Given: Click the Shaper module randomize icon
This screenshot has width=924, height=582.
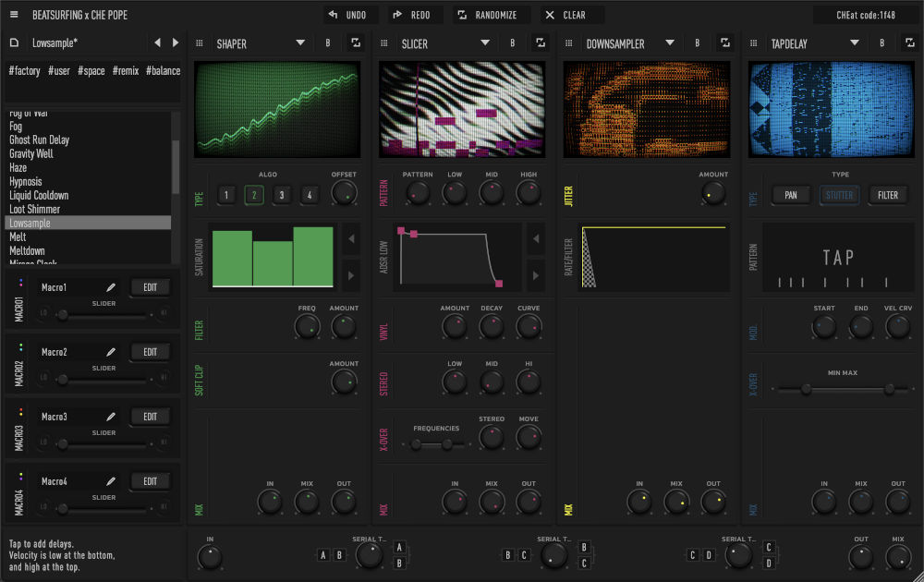Looking at the screenshot, I should coord(356,42).
